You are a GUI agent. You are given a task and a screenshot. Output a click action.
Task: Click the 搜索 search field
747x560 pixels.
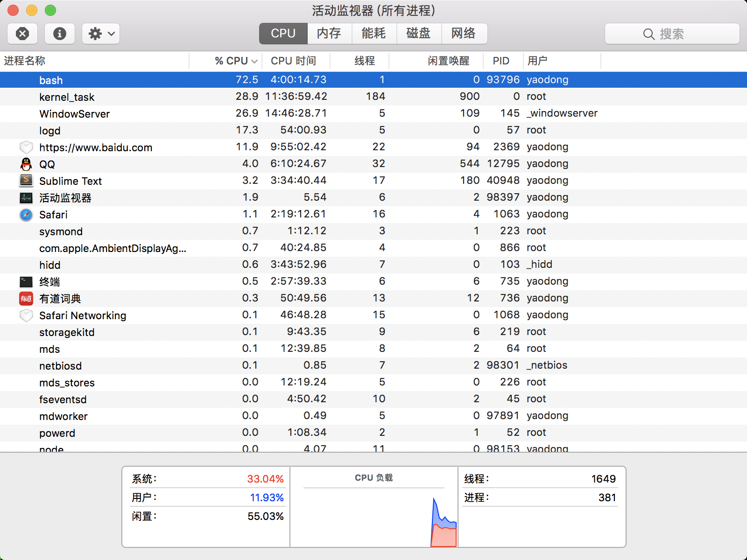(x=672, y=34)
